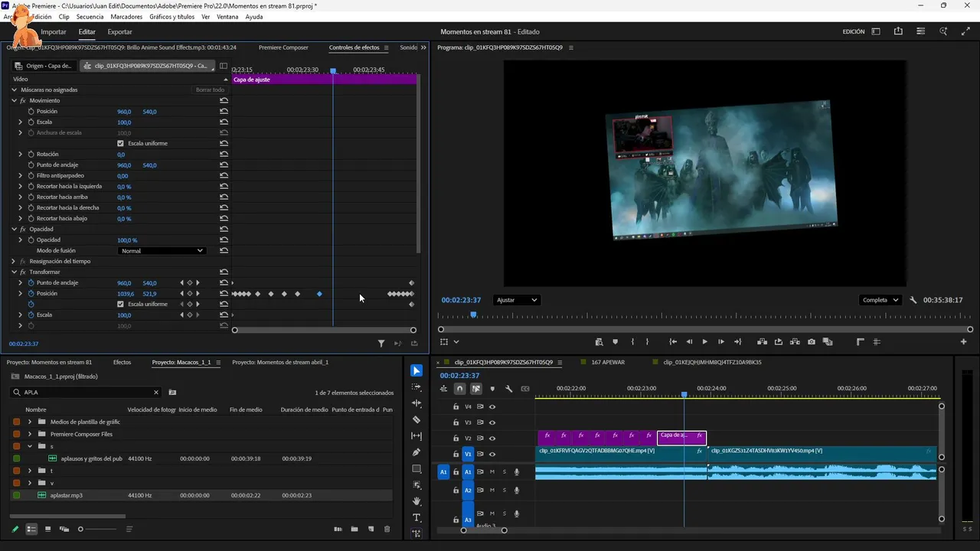The width and height of the screenshot is (980, 551).
Task: Open Modo de fusión Normal dropdown
Action: [x=162, y=251]
